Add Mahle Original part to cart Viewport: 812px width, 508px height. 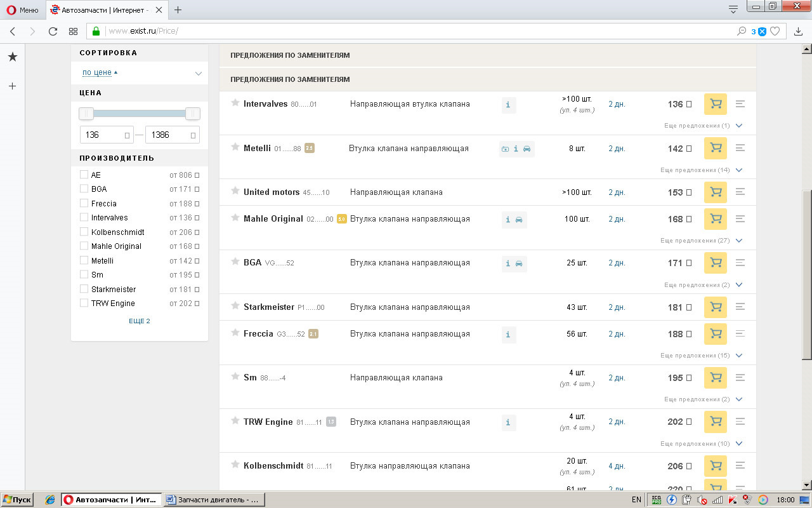pos(716,219)
